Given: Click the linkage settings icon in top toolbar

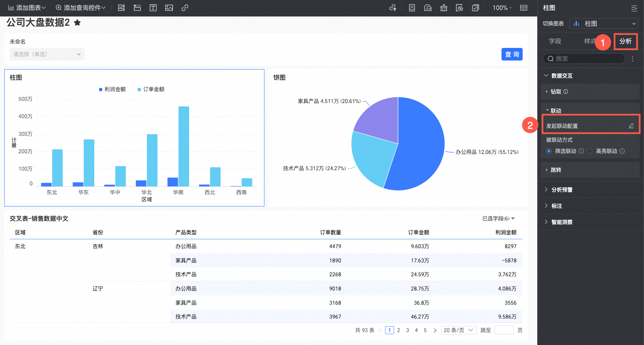Looking at the screenshot, I should [393, 8].
